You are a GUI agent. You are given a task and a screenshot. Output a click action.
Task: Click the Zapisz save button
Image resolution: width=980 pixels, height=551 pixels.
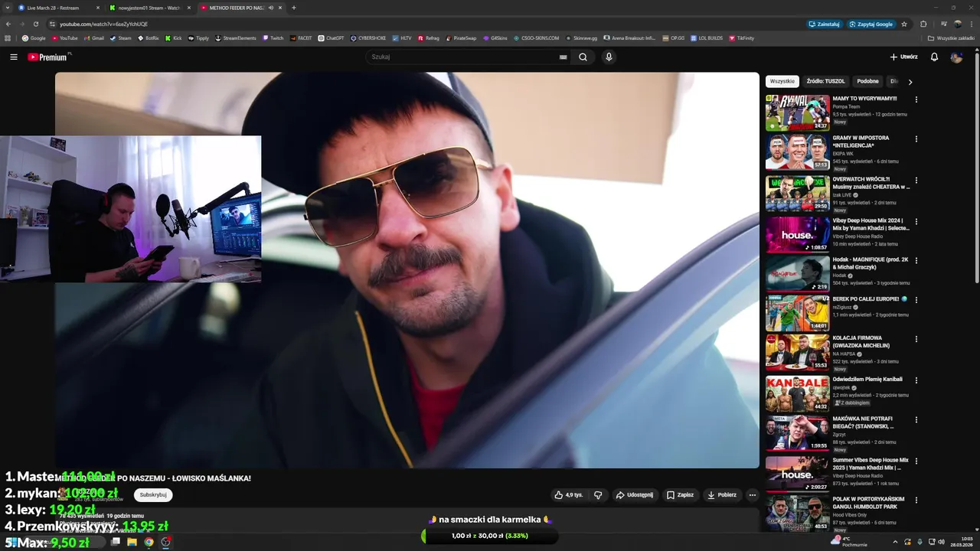(x=680, y=495)
